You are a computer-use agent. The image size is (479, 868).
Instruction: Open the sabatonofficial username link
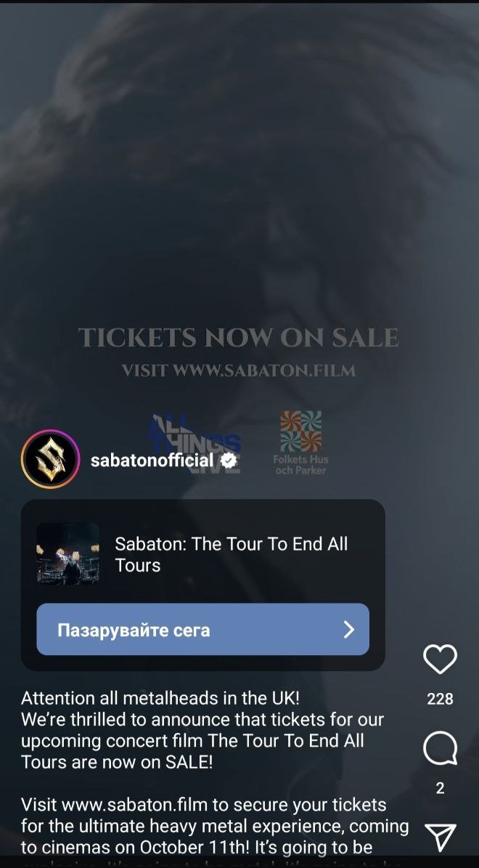152,460
